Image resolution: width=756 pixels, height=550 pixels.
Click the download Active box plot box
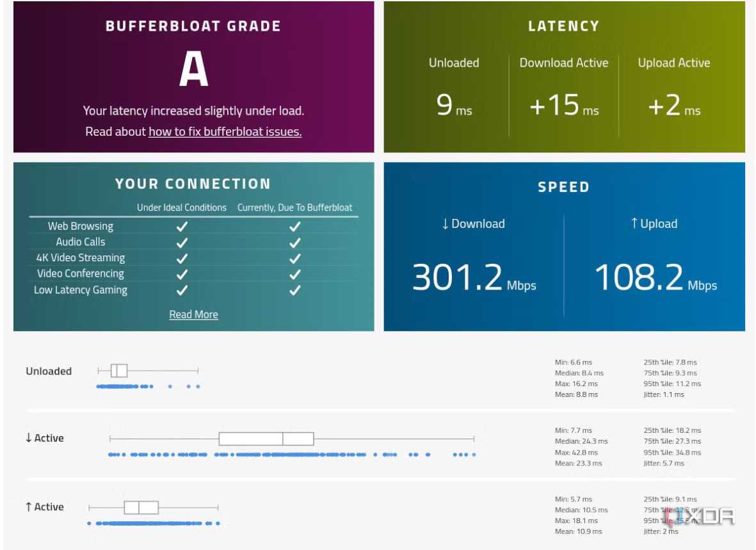coord(266,439)
